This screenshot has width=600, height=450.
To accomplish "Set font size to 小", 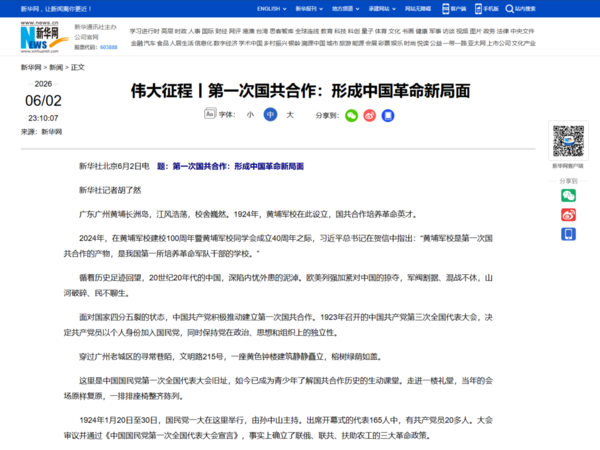I will coord(250,115).
